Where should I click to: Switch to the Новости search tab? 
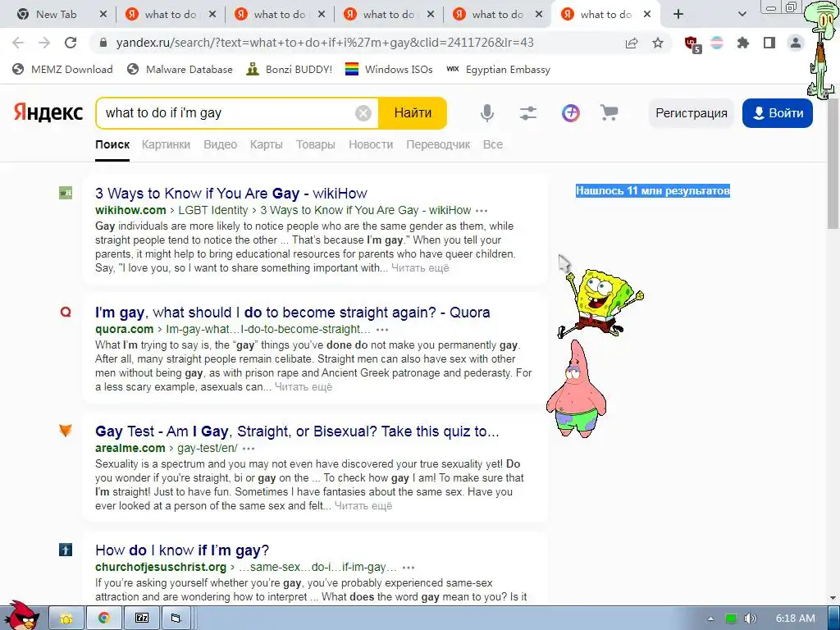(371, 144)
